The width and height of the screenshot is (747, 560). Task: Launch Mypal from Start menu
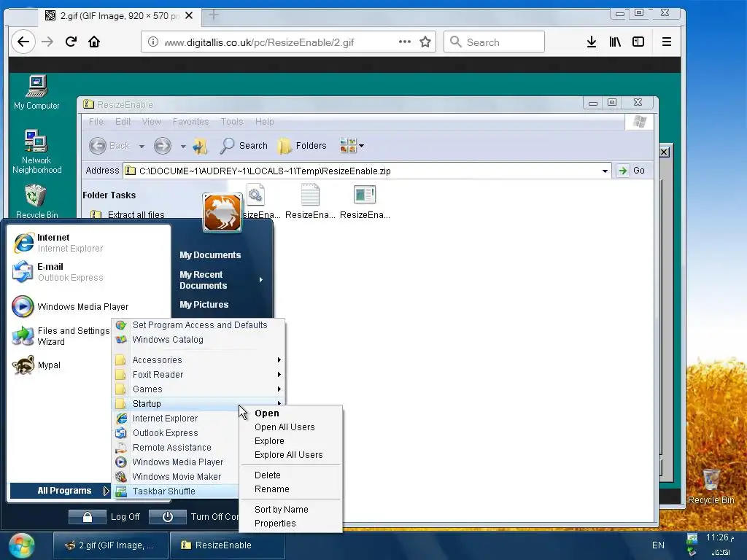tap(36, 365)
